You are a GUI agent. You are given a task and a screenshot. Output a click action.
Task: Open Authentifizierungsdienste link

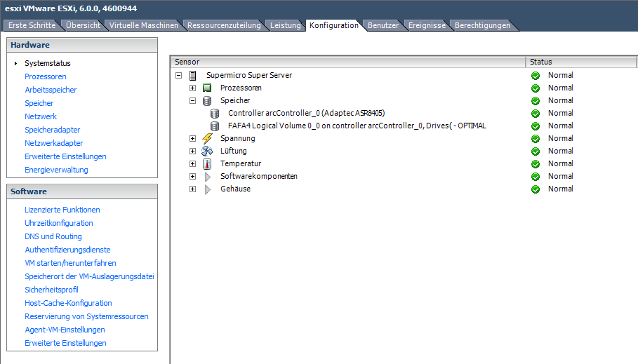click(x=67, y=250)
